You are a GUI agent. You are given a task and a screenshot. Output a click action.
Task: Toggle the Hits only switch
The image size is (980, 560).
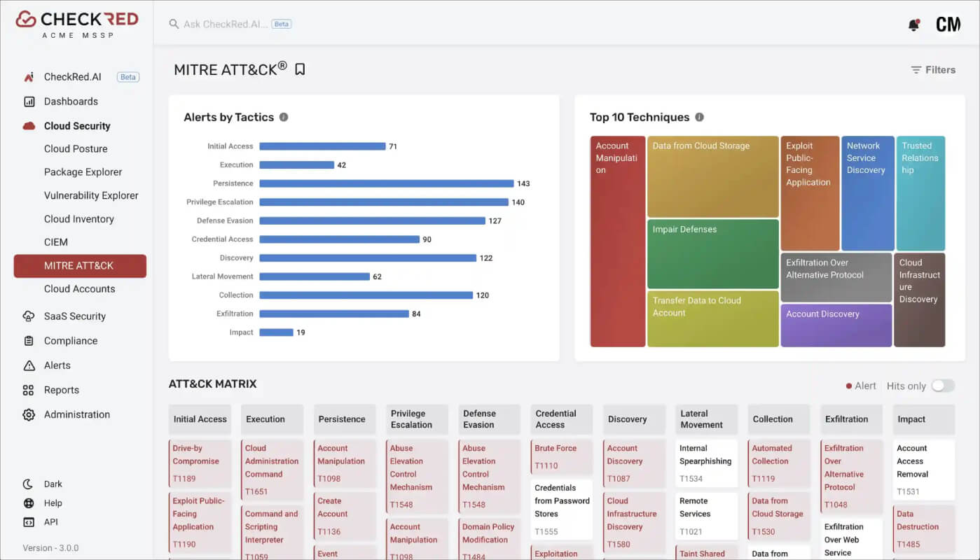click(x=943, y=386)
